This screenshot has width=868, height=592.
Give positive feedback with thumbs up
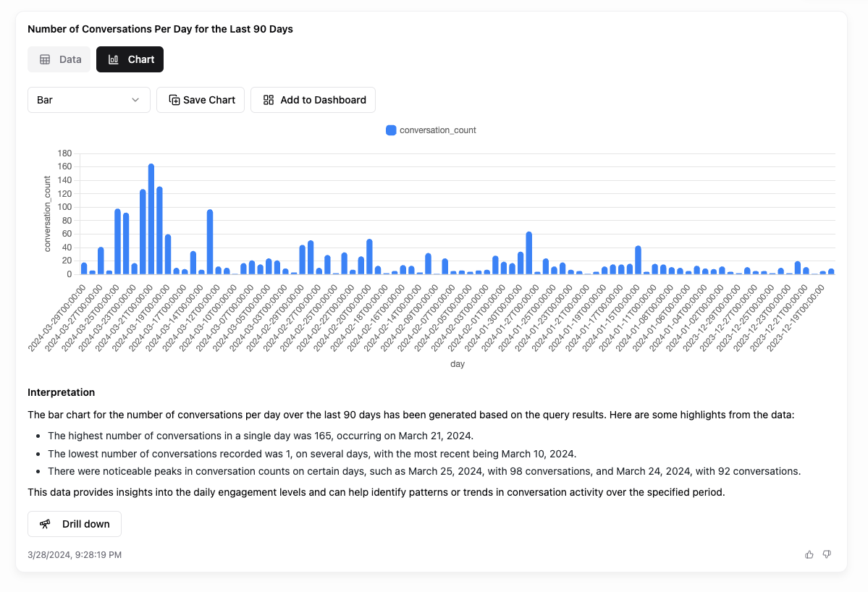pyautogui.click(x=809, y=554)
